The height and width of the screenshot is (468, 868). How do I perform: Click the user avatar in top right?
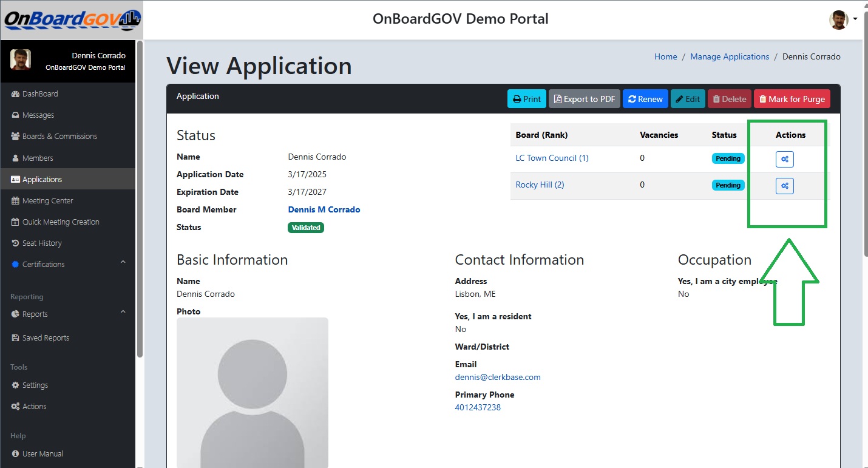point(838,19)
